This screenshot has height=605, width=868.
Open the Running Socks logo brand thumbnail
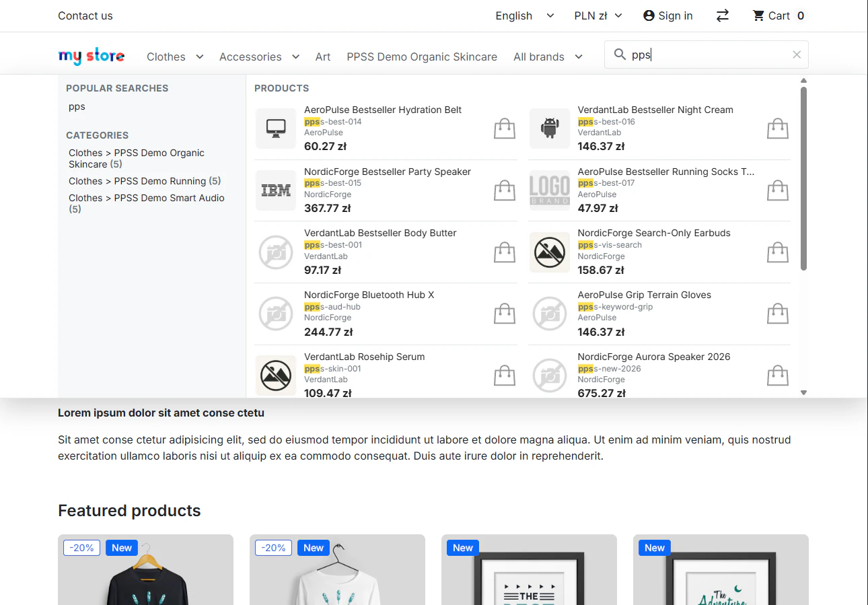(x=550, y=190)
